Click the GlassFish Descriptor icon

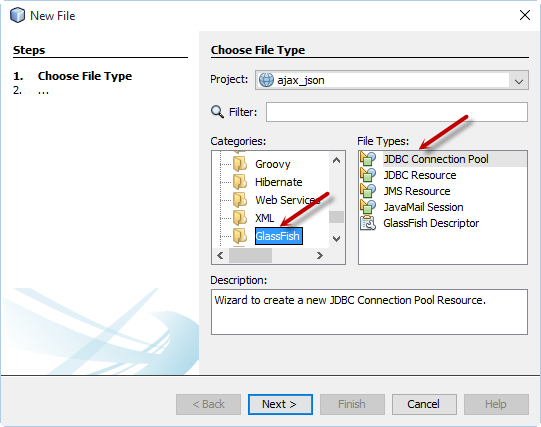pyautogui.click(x=368, y=223)
